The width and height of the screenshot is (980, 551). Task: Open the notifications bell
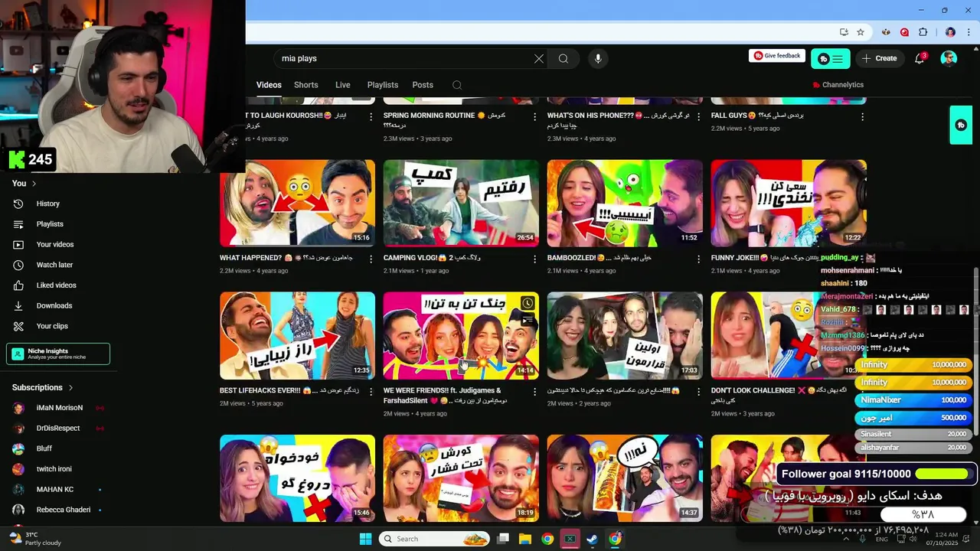(x=920, y=58)
